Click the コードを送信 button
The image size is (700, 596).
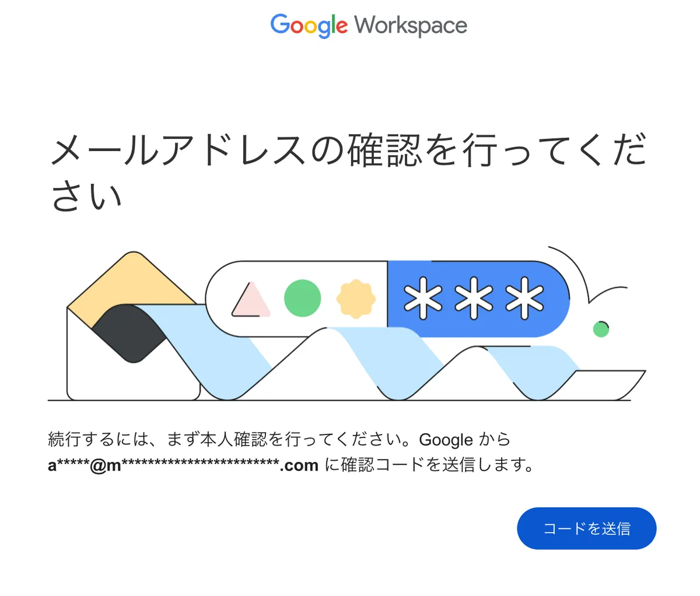pyautogui.click(x=586, y=528)
